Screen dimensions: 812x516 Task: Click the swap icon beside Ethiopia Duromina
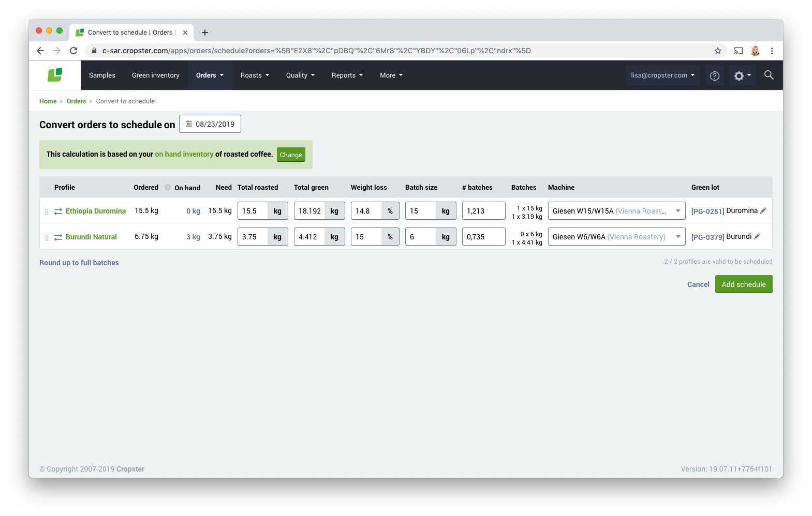58,211
